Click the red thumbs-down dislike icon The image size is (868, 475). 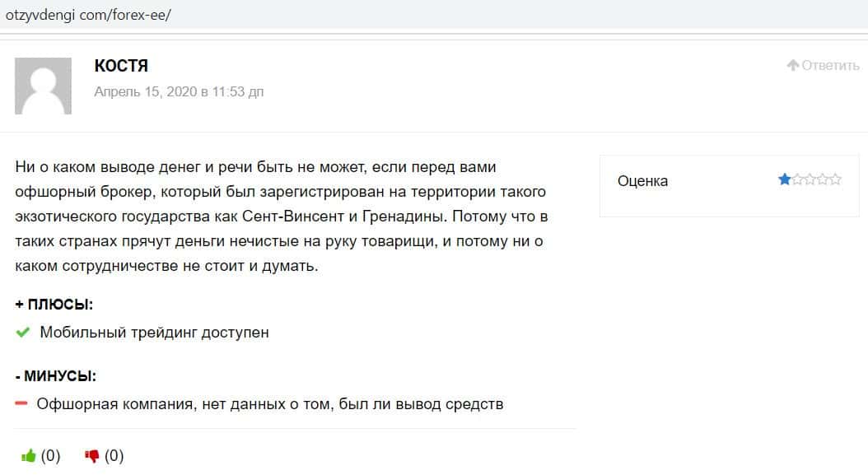coord(92,455)
